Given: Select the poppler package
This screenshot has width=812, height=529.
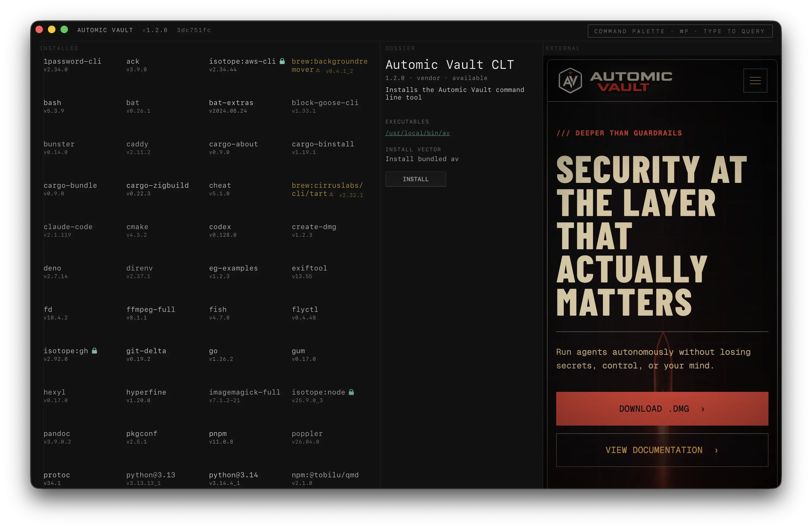Looking at the screenshot, I should (x=307, y=437).
